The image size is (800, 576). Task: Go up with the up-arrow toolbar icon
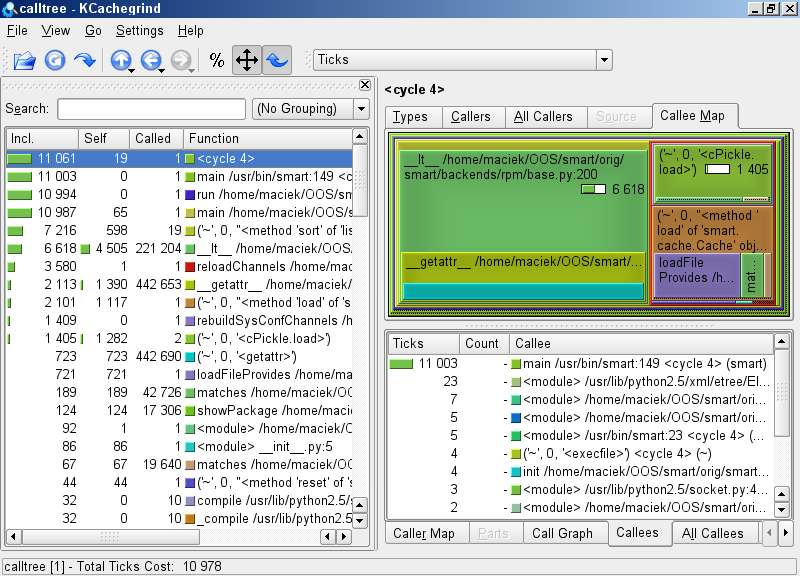click(x=122, y=60)
